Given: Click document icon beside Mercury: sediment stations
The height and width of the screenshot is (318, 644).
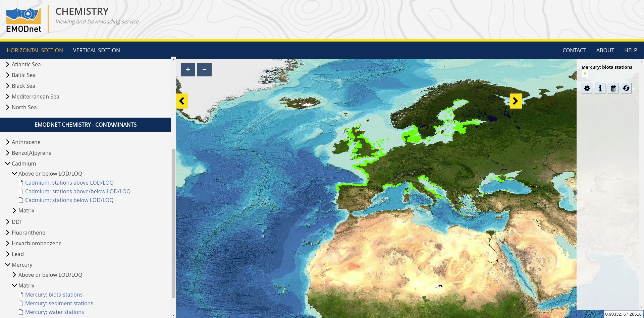Looking at the screenshot, I should pyautogui.click(x=21, y=303).
